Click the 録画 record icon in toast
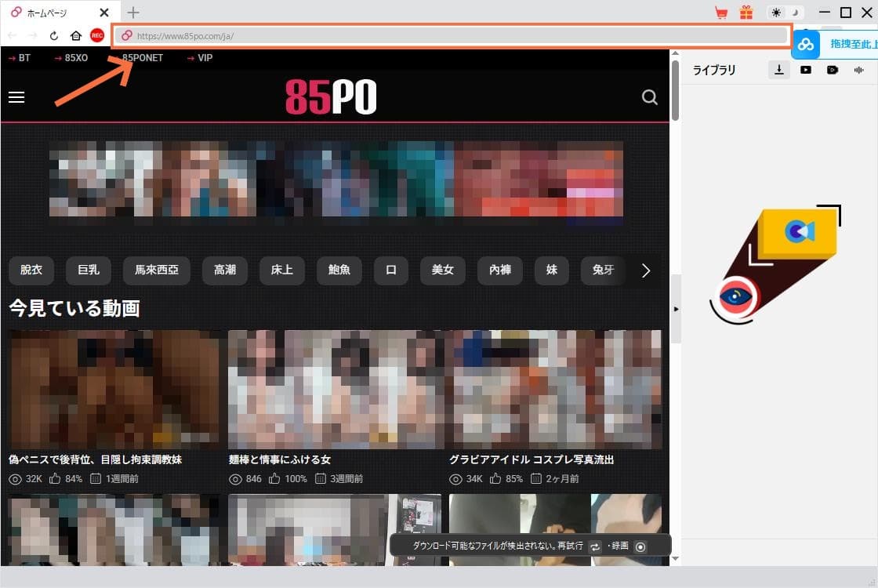The image size is (878, 588). pyautogui.click(x=640, y=546)
